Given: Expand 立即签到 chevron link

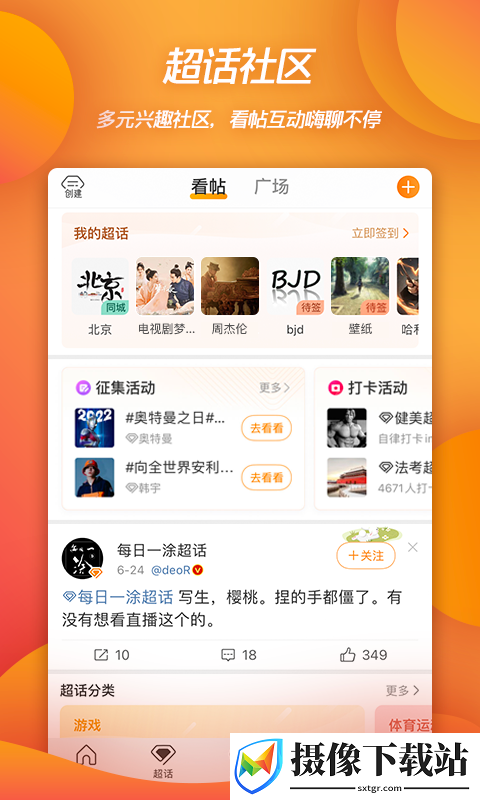Looking at the screenshot, I should coord(381,233).
